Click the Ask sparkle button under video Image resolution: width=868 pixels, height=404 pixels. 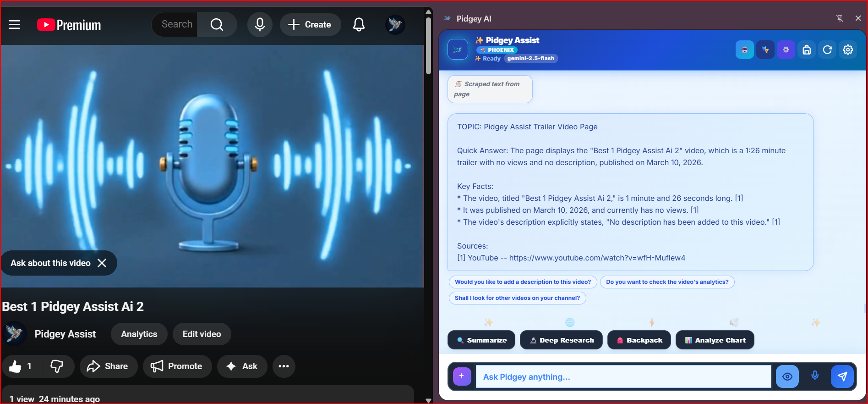click(242, 366)
